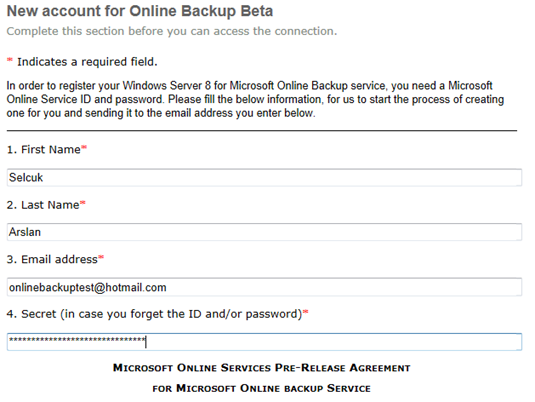Click the "3. Email address" label
The image size is (535, 402).
pyautogui.click(x=52, y=259)
